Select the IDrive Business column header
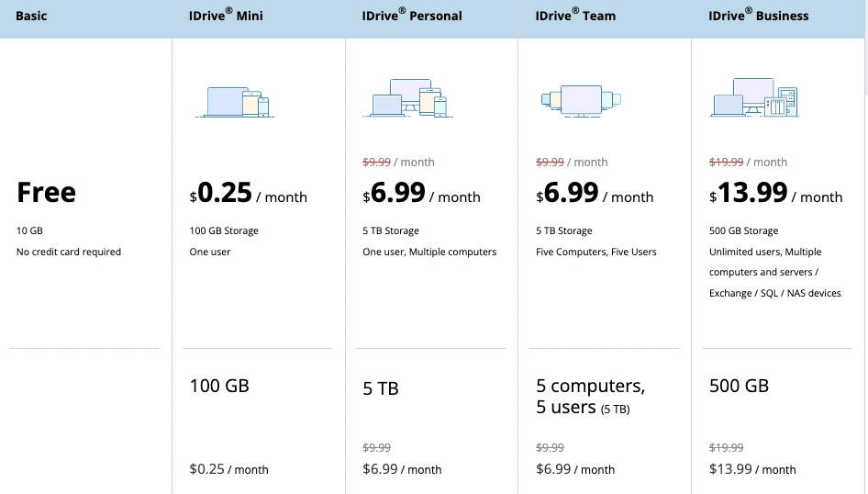This screenshot has width=868, height=494. pyautogui.click(x=758, y=16)
